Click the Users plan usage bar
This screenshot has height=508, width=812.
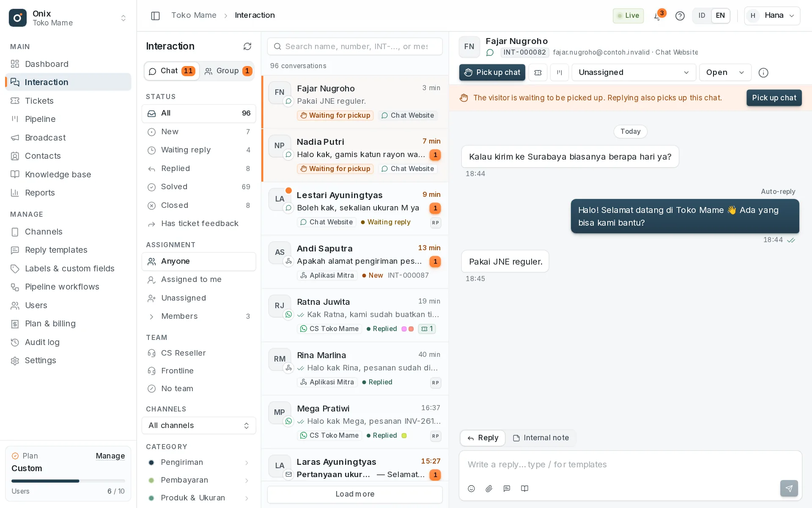[x=68, y=481]
